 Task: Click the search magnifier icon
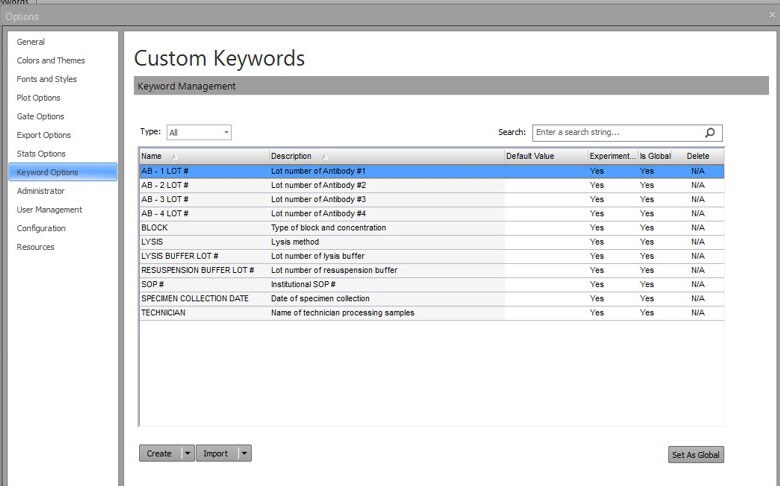click(710, 132)
